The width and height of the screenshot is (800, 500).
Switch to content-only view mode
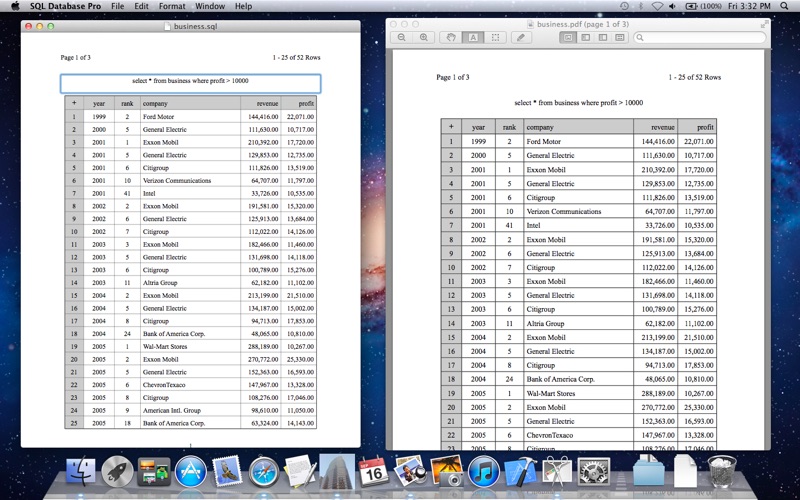click(x=568, y=37)
